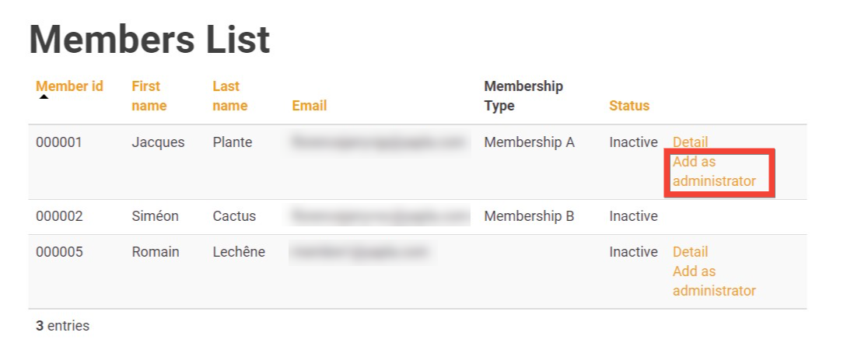Sort the table by Email header
868x364 pixels.
pos(309,106)
